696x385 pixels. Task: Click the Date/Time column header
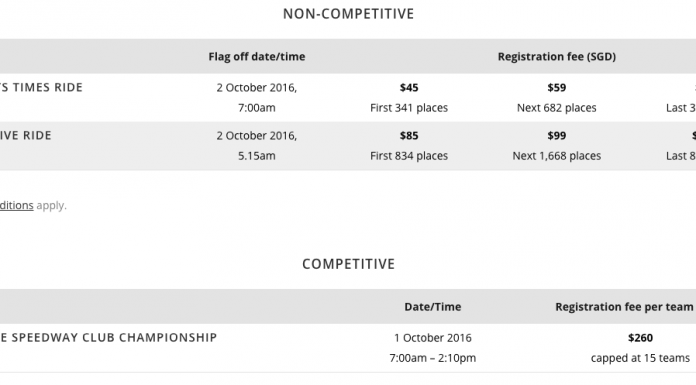point(433,307)
